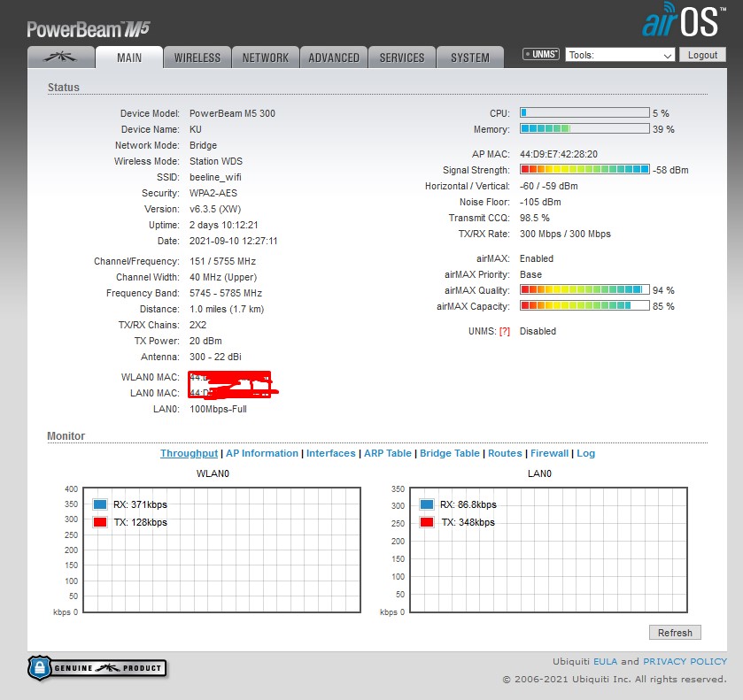This screenshot has width=743, height=700.
Task: View the ARP Table link
Action: point(388,453)
